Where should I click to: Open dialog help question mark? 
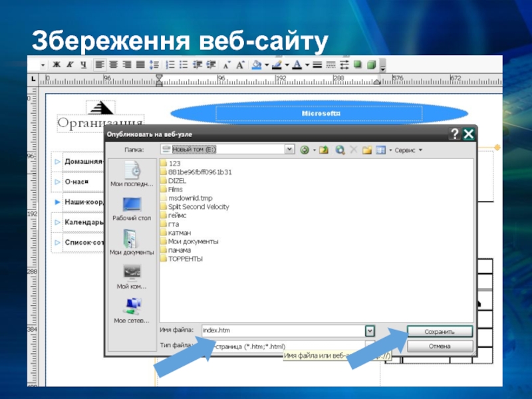(454, 134)
